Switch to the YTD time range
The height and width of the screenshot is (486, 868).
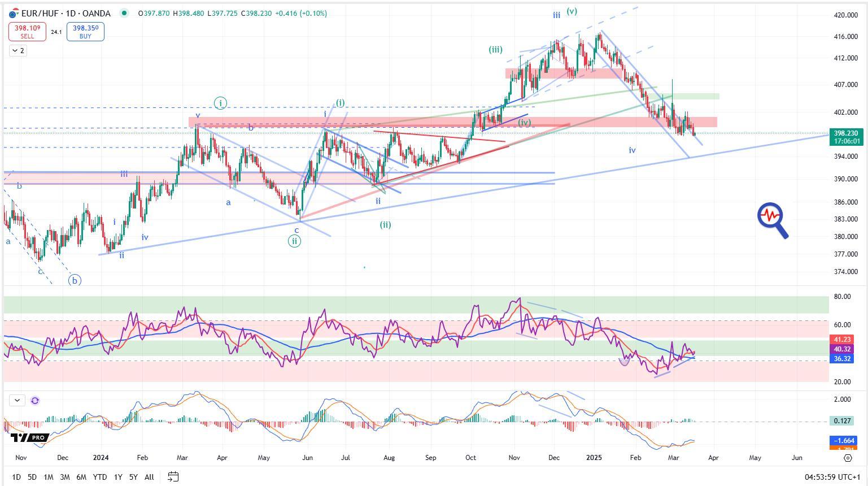tap(100, 477)
